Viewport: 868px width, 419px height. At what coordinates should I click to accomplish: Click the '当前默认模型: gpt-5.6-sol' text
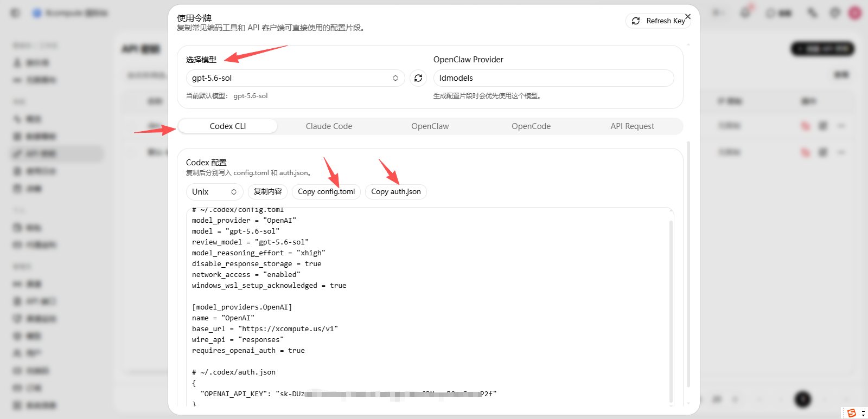tap(227, 96)
